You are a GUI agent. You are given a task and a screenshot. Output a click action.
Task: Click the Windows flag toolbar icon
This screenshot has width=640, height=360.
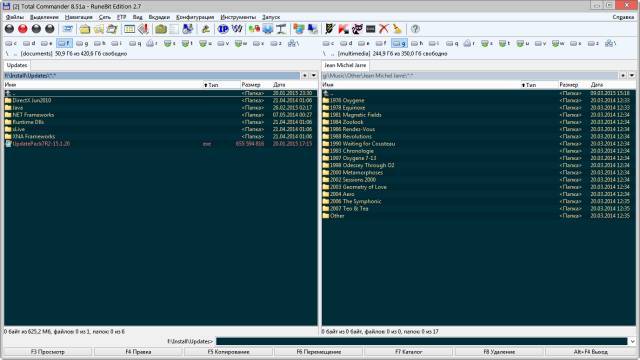pos(299,29)
